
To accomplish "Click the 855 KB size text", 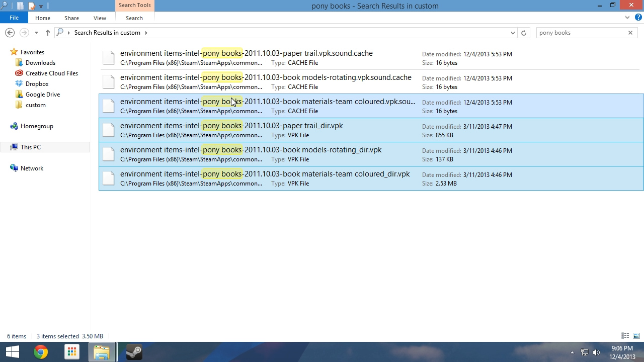I will coord(444,135).
